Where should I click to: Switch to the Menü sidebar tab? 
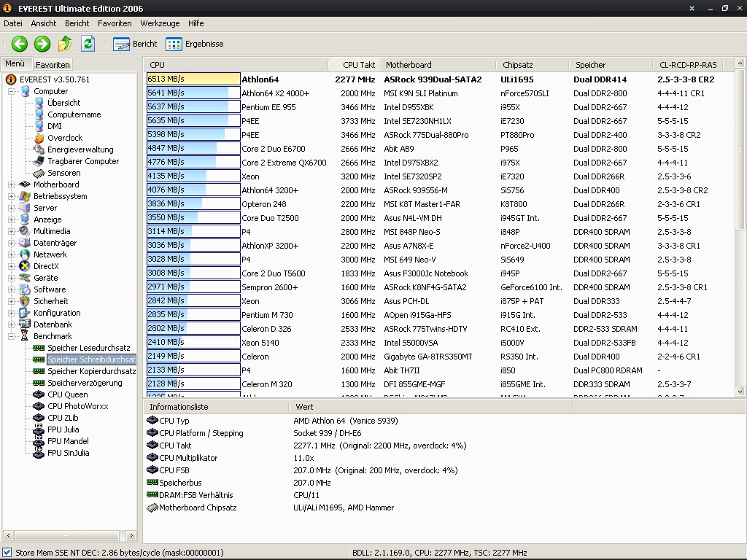coord(15,64)
